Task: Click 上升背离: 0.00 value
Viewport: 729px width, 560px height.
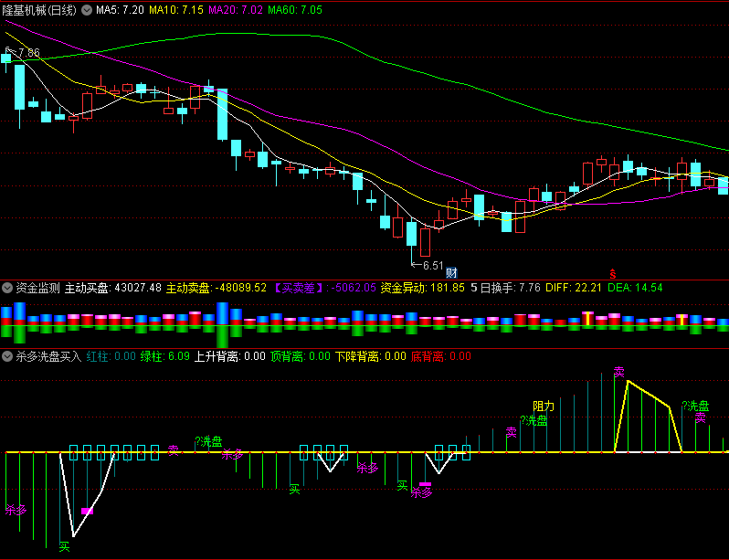Action: [x=229, y=357]
